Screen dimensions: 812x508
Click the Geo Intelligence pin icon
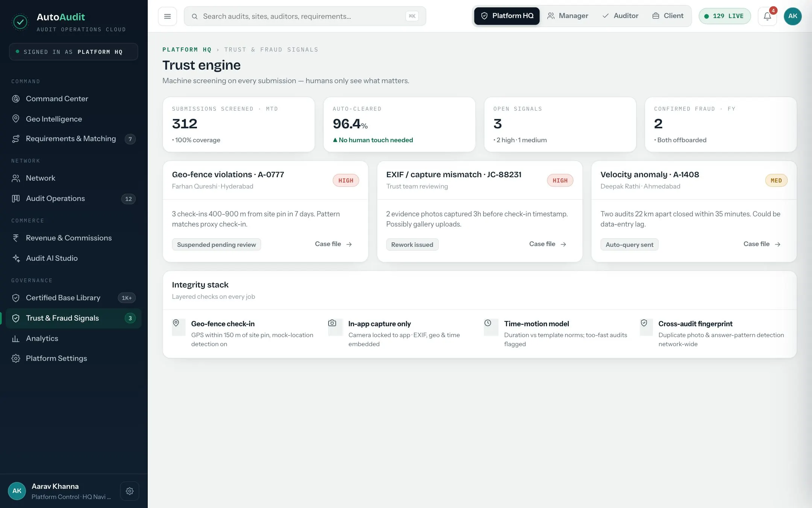pyautogui.click(x=16, y=119)
